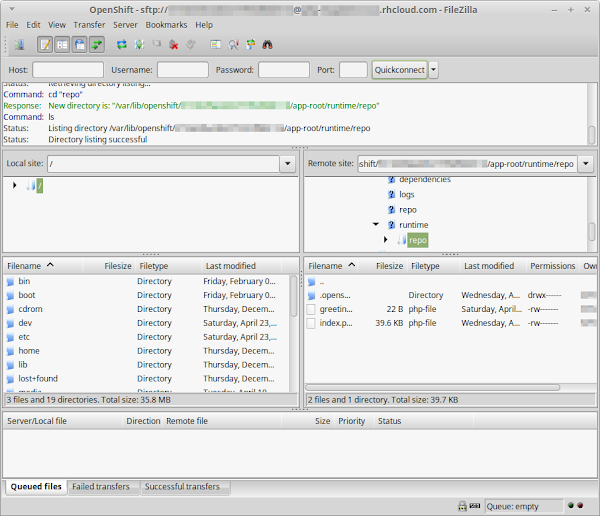Image resolution: width=600 pixels, height=516 pixels.
Task: Expand the highlighted repo folder in remote tree
Action: pos(386,240)
